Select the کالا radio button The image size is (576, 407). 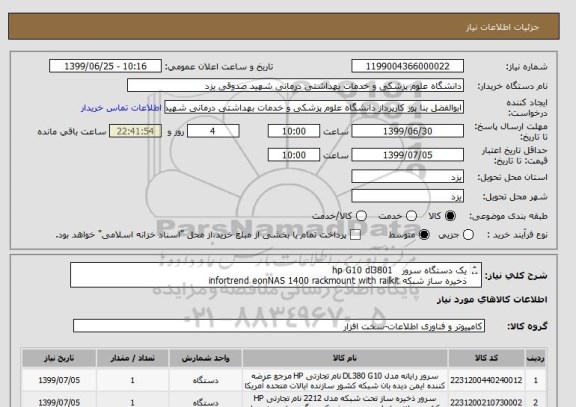tap(450, 216)
